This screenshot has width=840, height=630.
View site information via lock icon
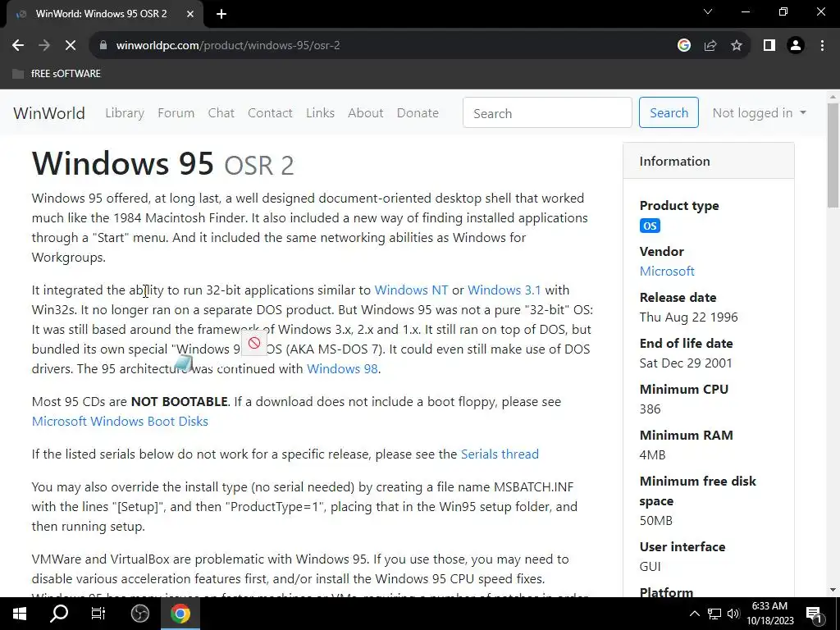click(x=103, y=46)
